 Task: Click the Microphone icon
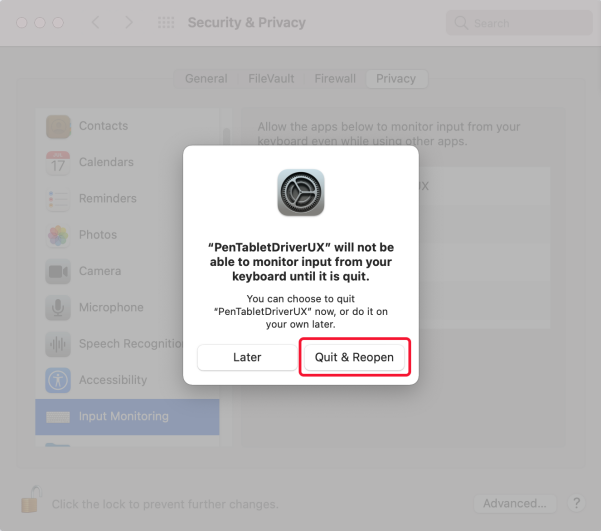click(58, 308)
